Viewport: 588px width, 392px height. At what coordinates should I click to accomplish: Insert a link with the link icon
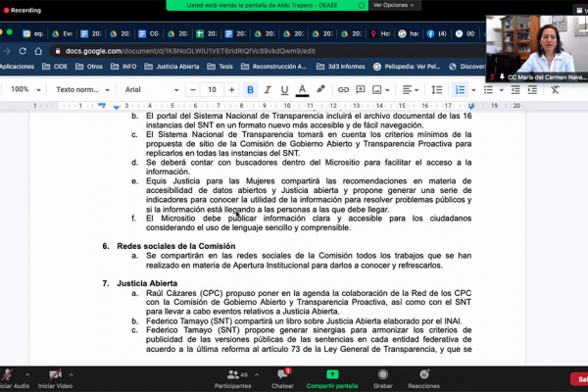(343, 89)
